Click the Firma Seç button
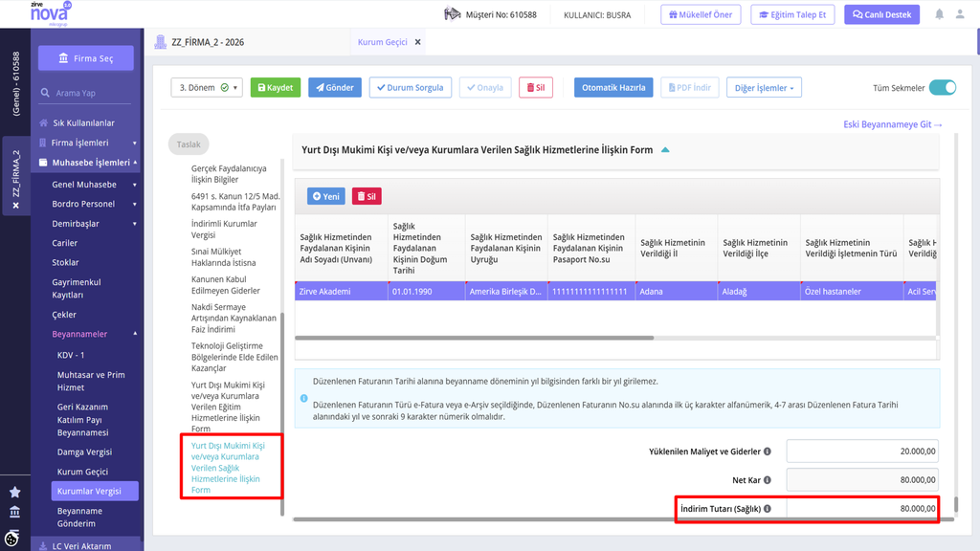This screenshot has height=551, width=980. click(x=86, y=58)
